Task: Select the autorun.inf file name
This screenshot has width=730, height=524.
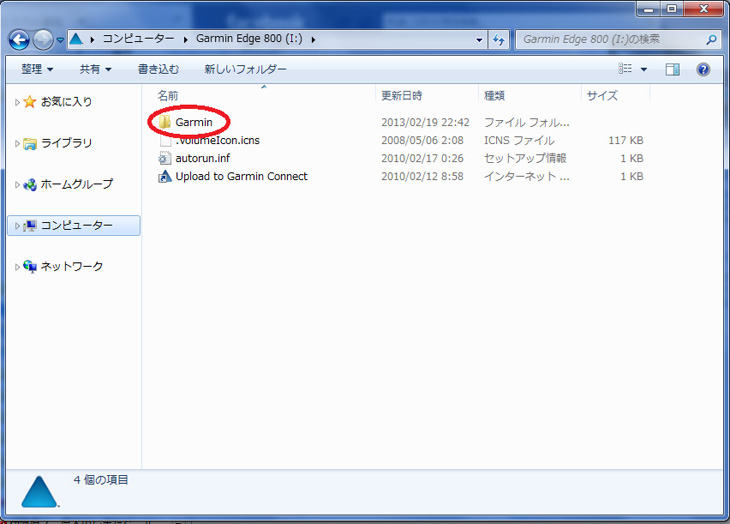Action: (x=203, y=158)
